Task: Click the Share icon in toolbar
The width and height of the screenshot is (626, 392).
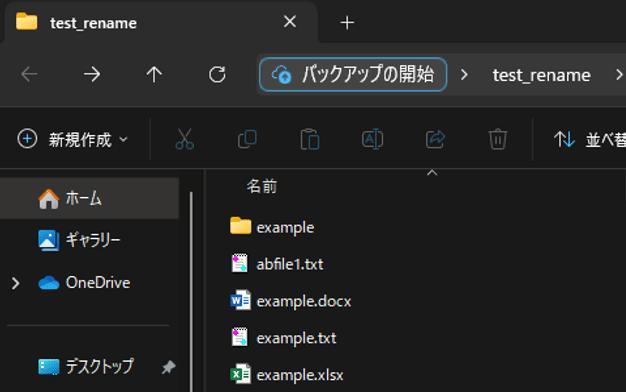Action: (x=435, y=139)
